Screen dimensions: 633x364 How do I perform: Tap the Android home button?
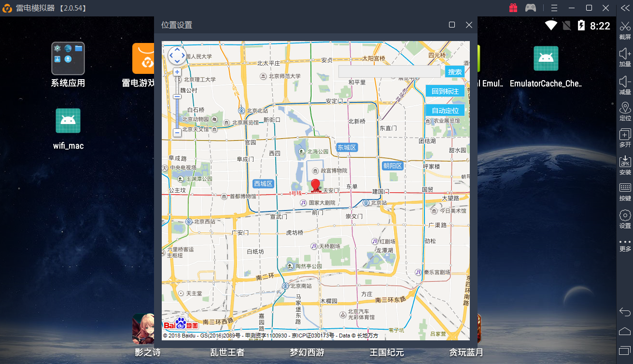click(x=625, y=331)
